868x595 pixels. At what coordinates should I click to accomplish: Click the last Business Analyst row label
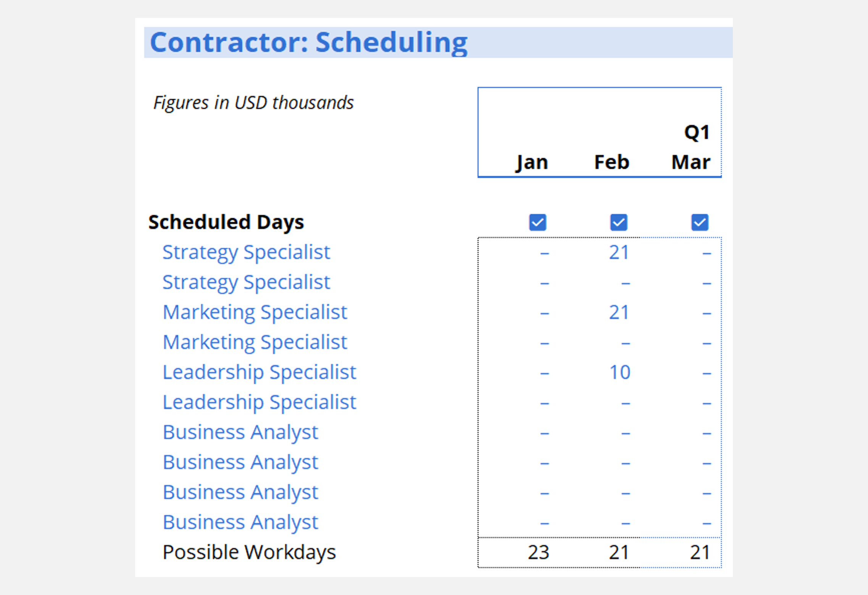point(240,522)
